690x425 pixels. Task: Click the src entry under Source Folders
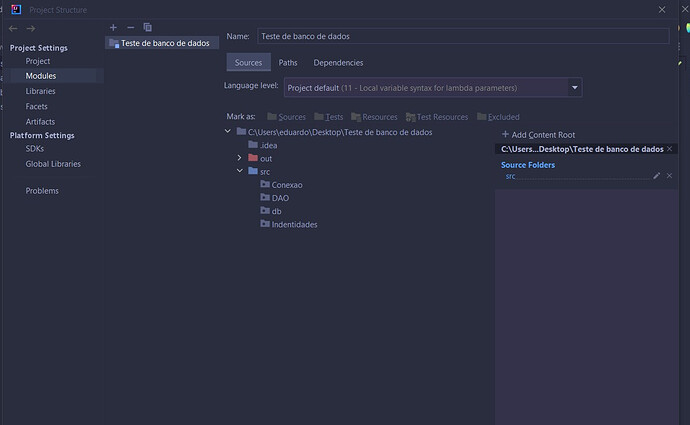click(x=510, y=176)
